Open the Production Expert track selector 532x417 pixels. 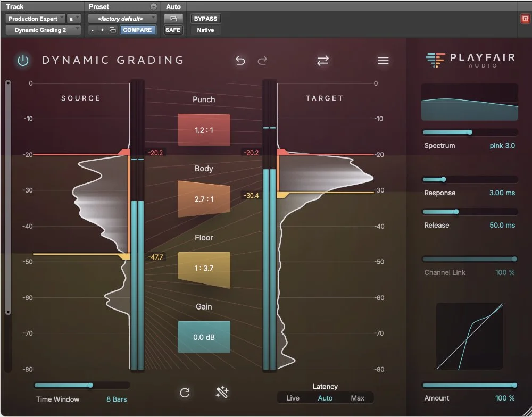coord(34,19)
